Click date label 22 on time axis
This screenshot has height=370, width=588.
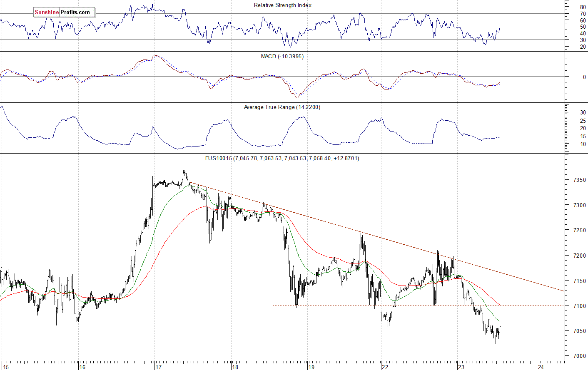[x=385, y=367]
